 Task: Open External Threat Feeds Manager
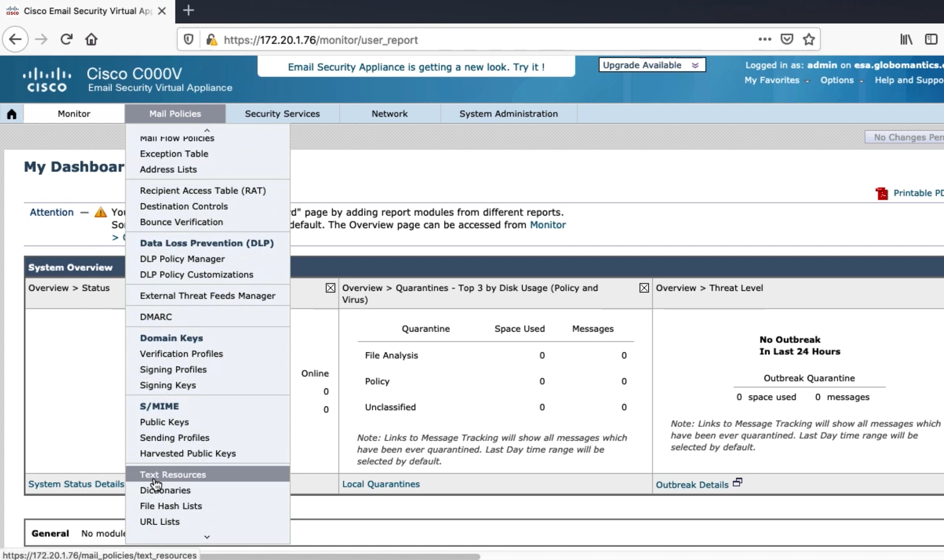click(207, 296)
